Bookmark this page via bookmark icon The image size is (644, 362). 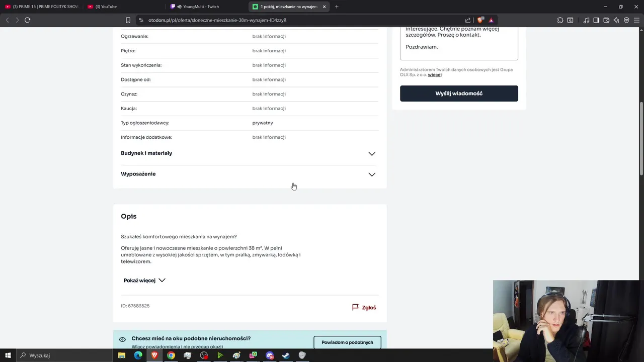[x=128, y=20]
